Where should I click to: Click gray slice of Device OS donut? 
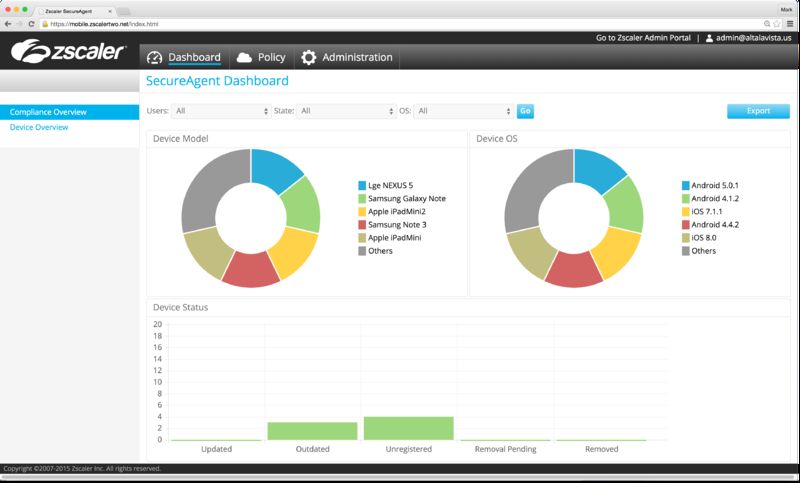pyautogui.click(x=531, y=186)
